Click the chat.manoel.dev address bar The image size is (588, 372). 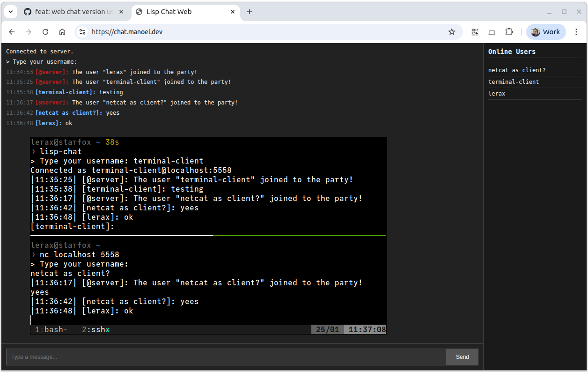point(262,32)
